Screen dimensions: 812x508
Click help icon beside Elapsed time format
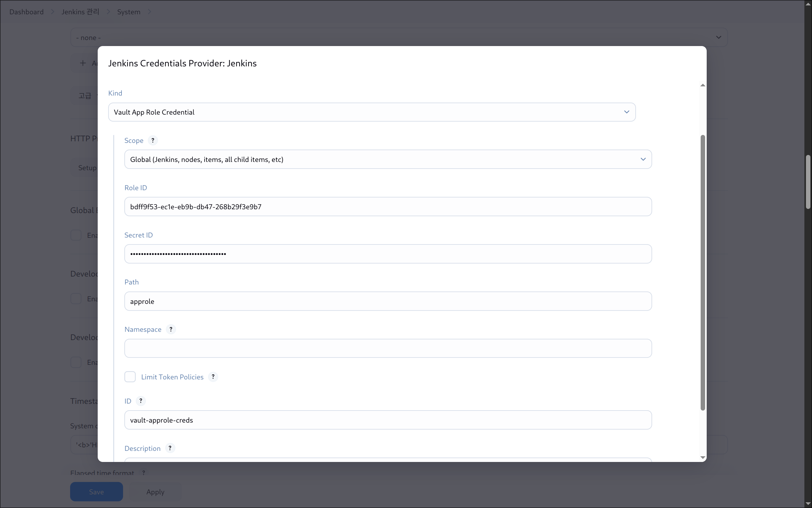[144, 472]
